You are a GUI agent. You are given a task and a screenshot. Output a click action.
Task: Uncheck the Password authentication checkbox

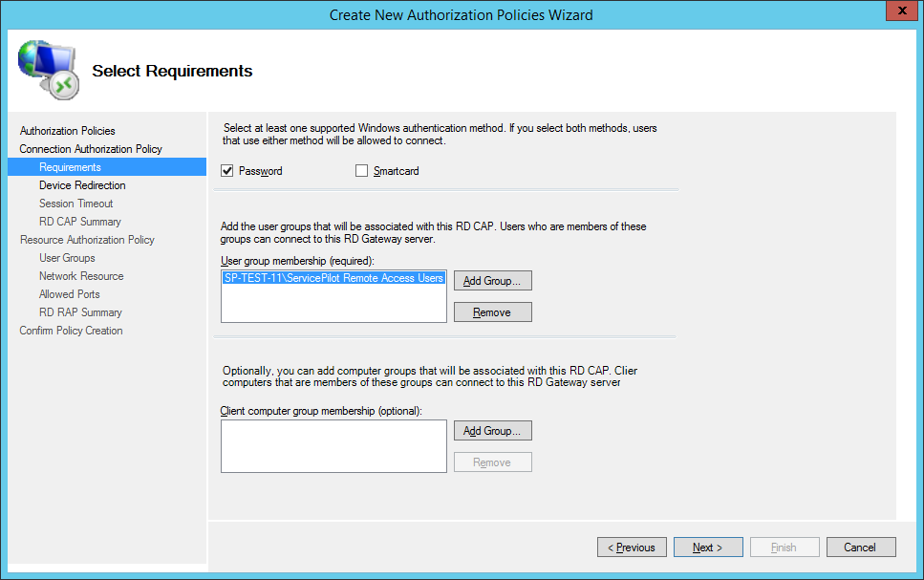[x=227, y=171]
